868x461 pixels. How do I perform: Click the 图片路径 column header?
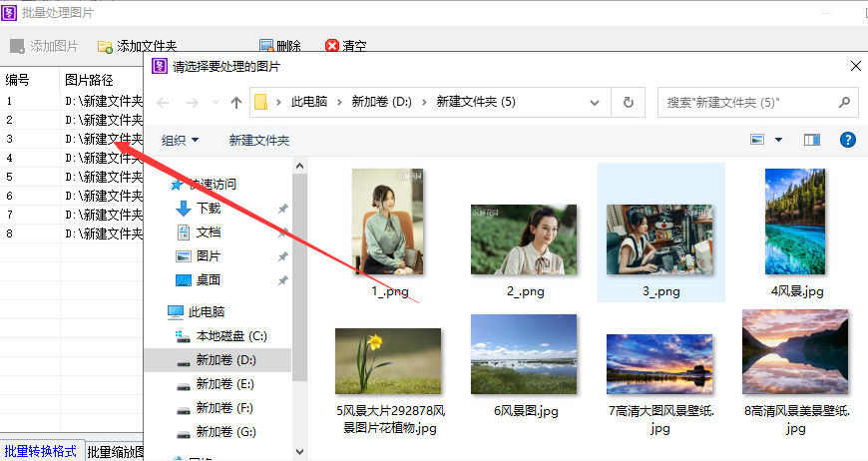(x=102, y=80)
